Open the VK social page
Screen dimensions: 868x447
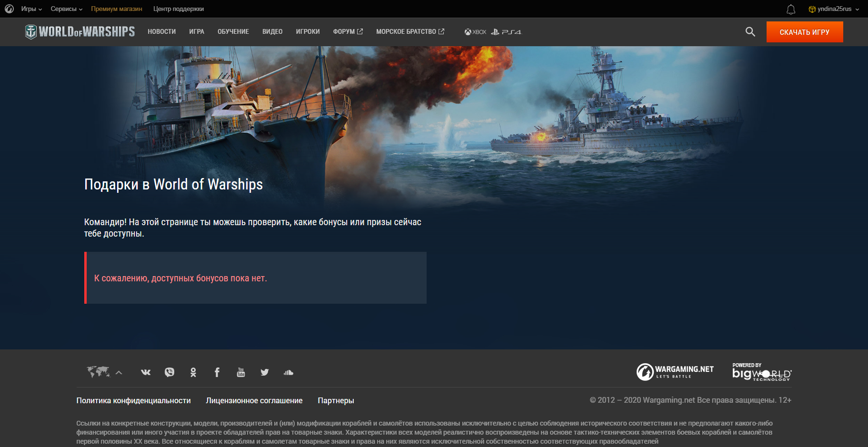(146, 372)
